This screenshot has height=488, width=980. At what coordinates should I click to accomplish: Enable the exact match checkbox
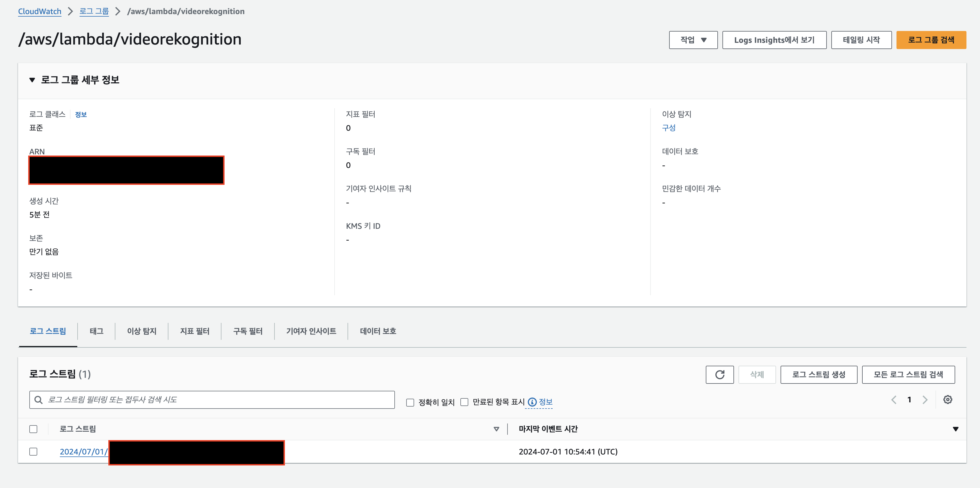pyautogui.click(x=410, y=402)
